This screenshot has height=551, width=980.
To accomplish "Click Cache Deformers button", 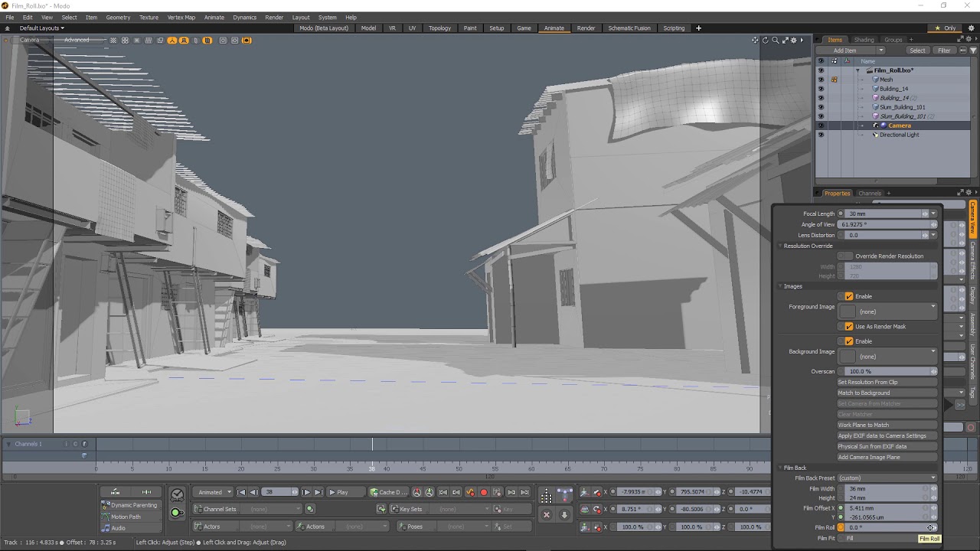I will point(389,492).
